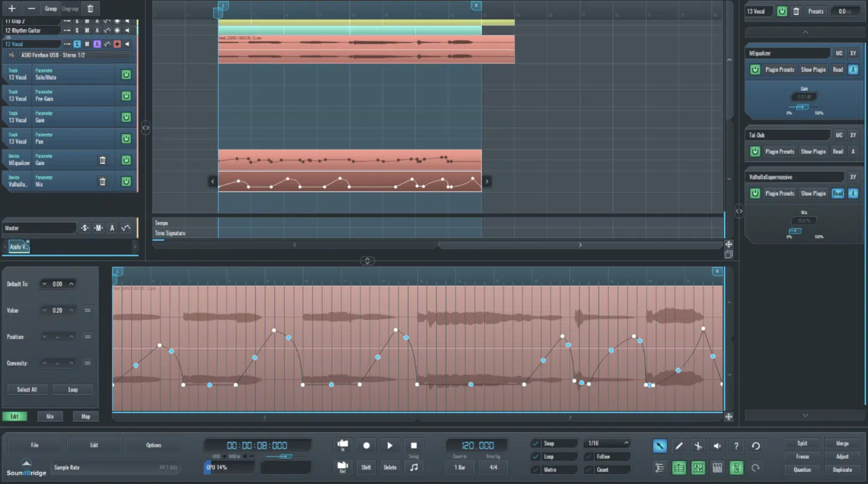Toggle the Snap checkbox
The image size is (868, 484).
pyautogui.click(x=536, y=443)
